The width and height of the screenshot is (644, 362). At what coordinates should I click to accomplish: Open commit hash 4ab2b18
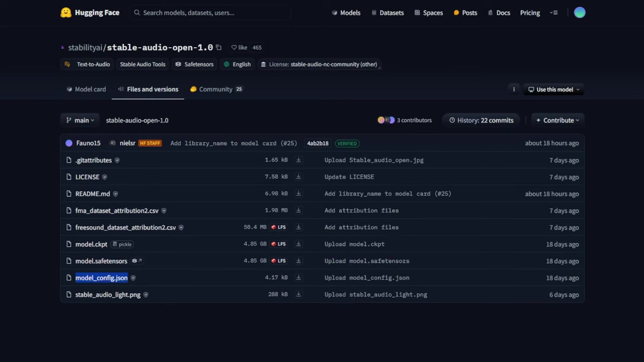(317, 143)
